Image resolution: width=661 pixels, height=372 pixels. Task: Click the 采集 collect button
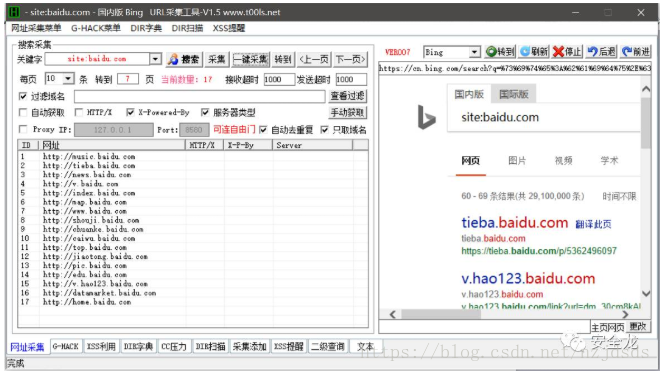pos(217,59)
